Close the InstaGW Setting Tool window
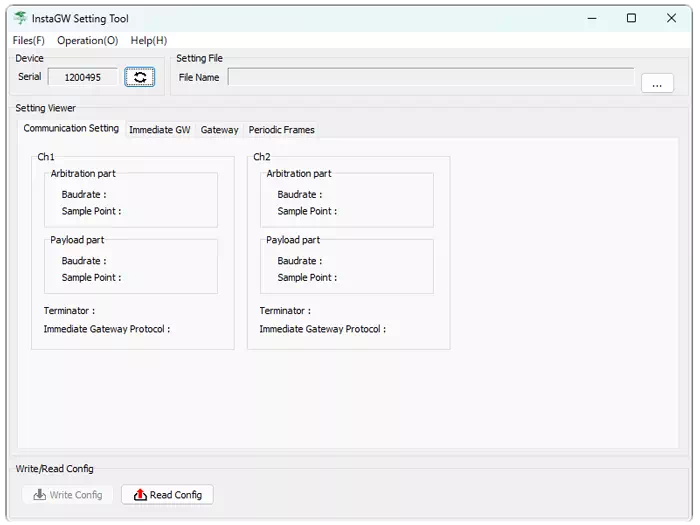The width and height of the screenshot is (700, 525). pyautogui.click(x=671, y=18)
